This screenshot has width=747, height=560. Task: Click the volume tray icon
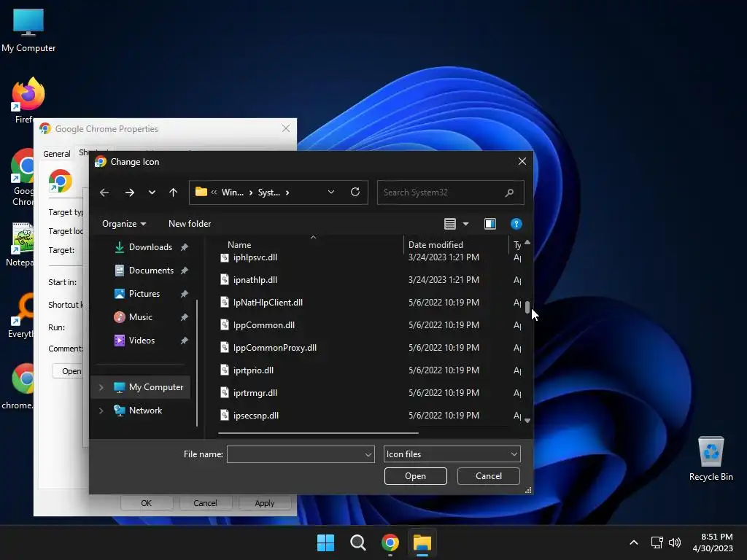tap(675, 542)
